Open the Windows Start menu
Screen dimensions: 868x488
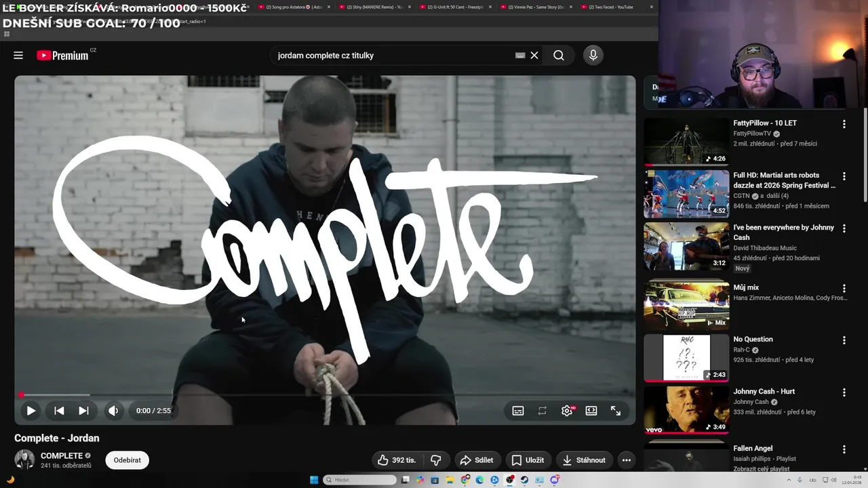pyautogui.click(x=314, y=480)
